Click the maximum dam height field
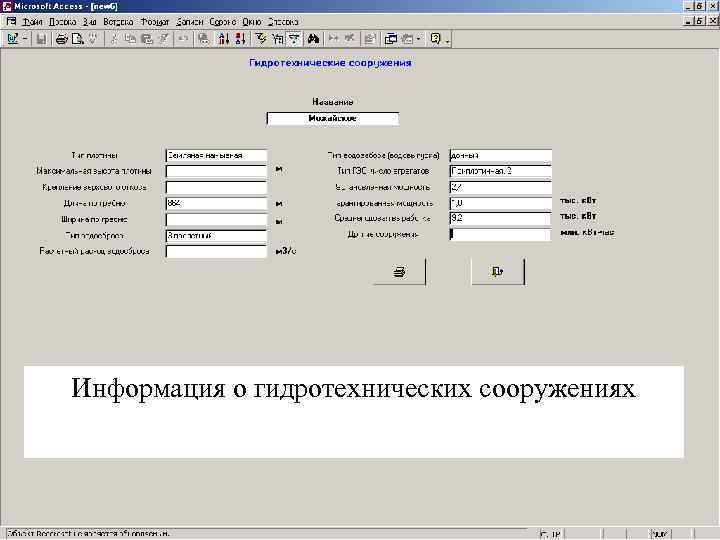720x540 pixels. pyautogui.click(x=216, y=171)
